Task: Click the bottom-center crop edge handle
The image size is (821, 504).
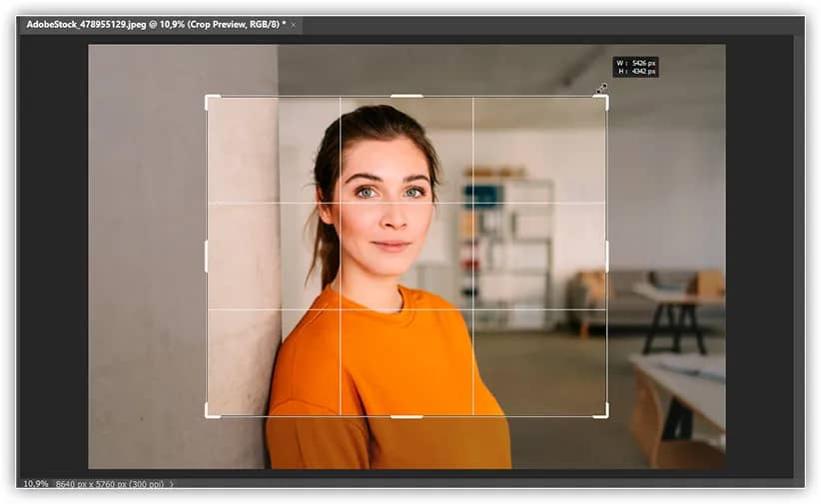Action: [x=407, y=416]
